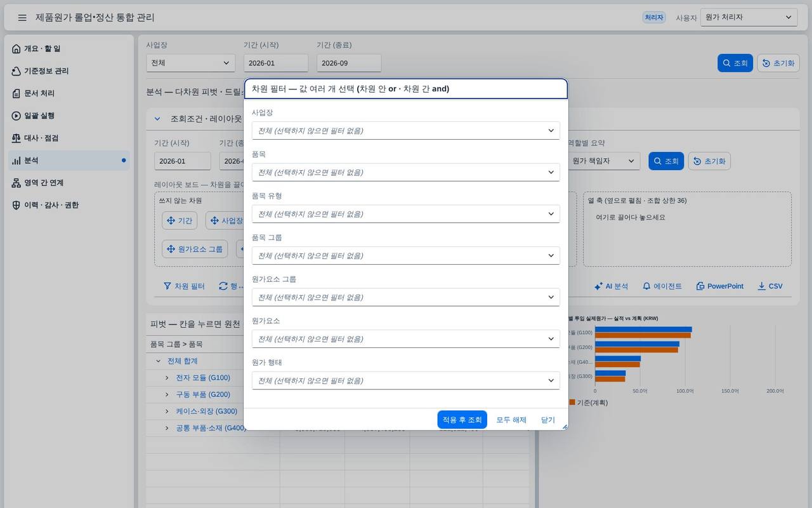The height and width of the screenshot is (508, 812).
Task: Open the hamburger navigation menu
Action: click(x=22, y=18)
